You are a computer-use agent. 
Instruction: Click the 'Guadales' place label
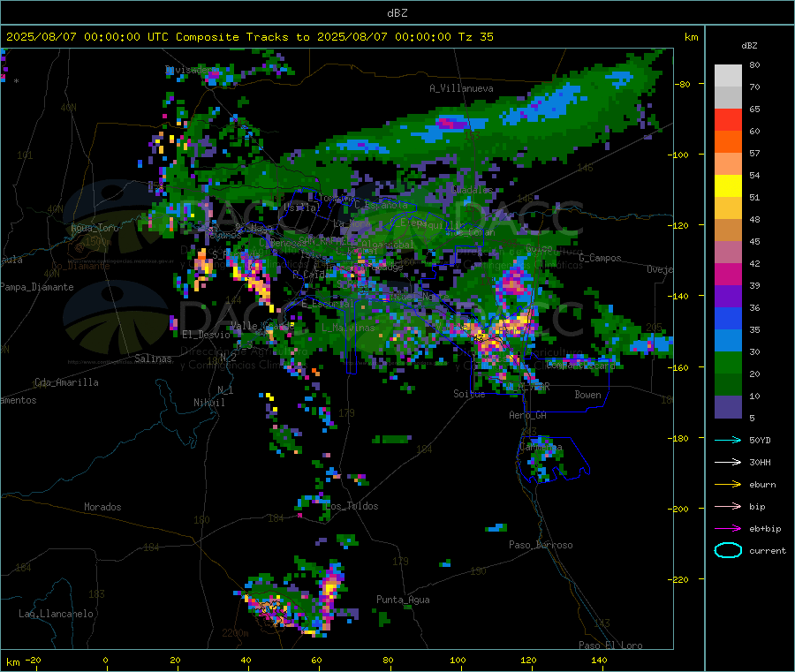[x=472, y=190]
